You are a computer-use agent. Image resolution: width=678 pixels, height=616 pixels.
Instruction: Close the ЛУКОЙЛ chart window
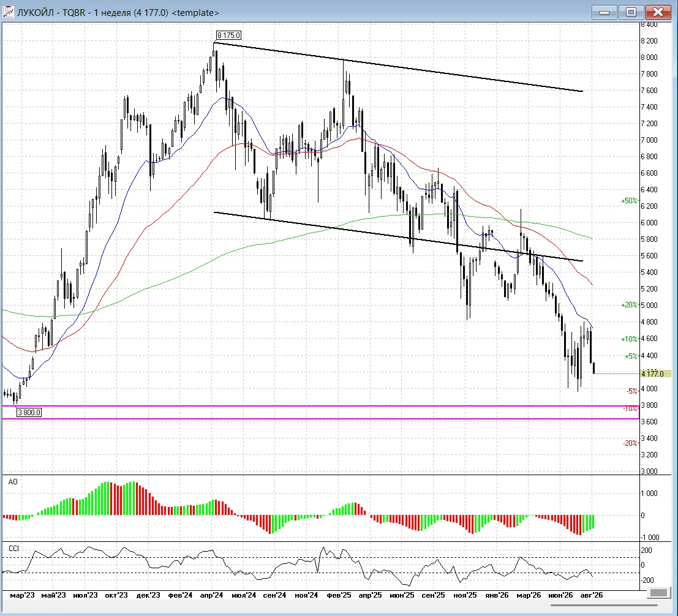coord(658,12)
